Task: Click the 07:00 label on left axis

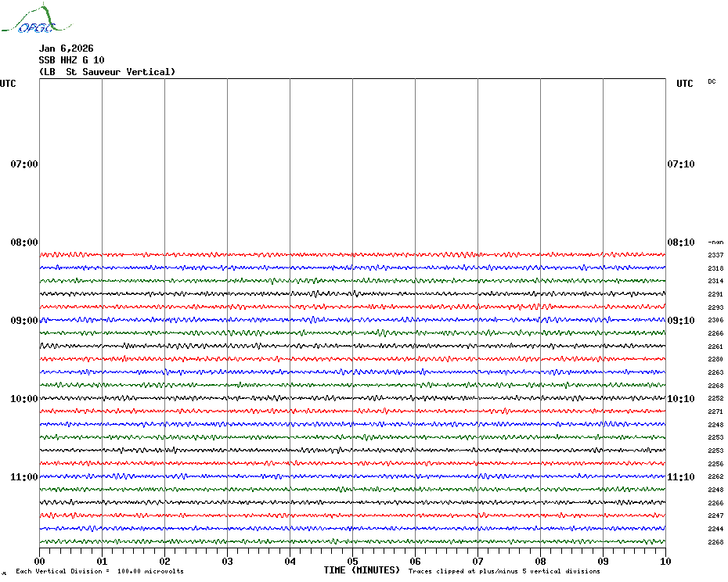Action: [24, 164]
